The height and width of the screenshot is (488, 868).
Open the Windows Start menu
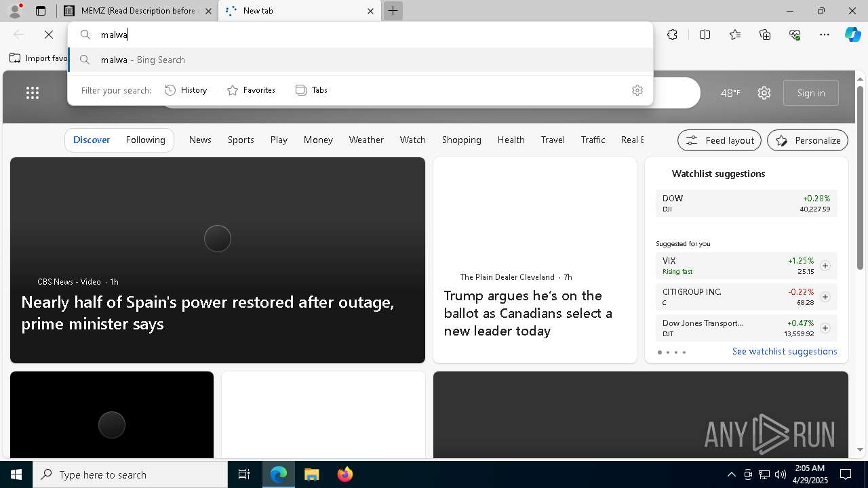pyautogui.click(x=16, y=474)
